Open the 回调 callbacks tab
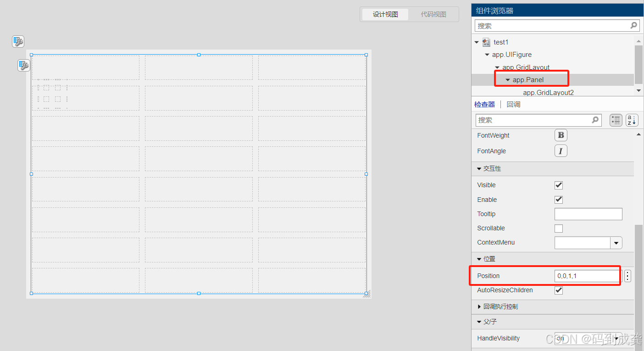 (x=513, y=105)
